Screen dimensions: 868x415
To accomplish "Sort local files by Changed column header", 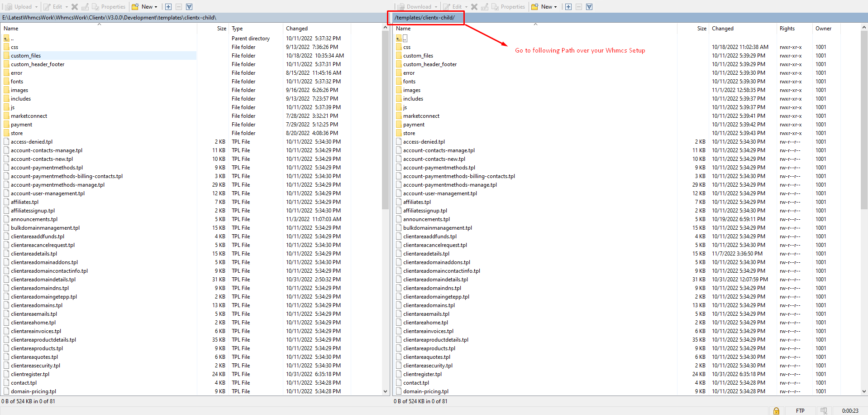I will tap(297, 29).
